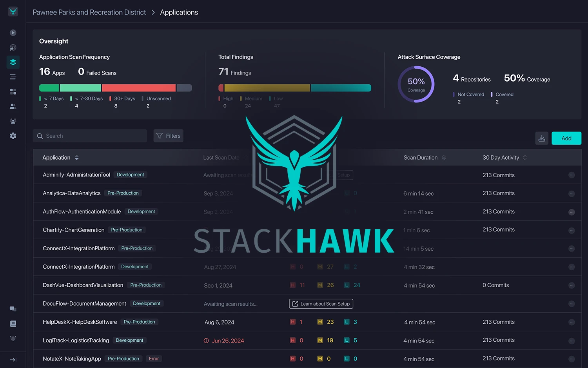The image size is (588, 368).
Task: Select the Applications breadcrumb tab
Action: tap(179, 12)
